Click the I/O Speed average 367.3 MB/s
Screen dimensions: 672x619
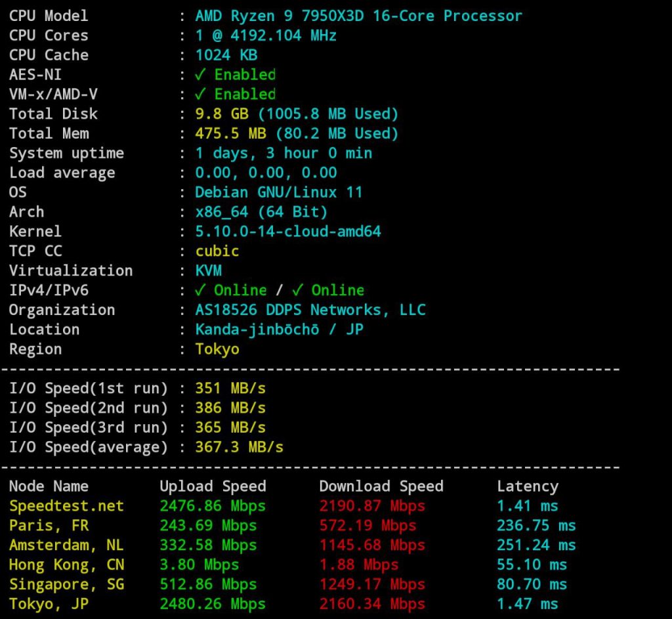click(239, 448)
